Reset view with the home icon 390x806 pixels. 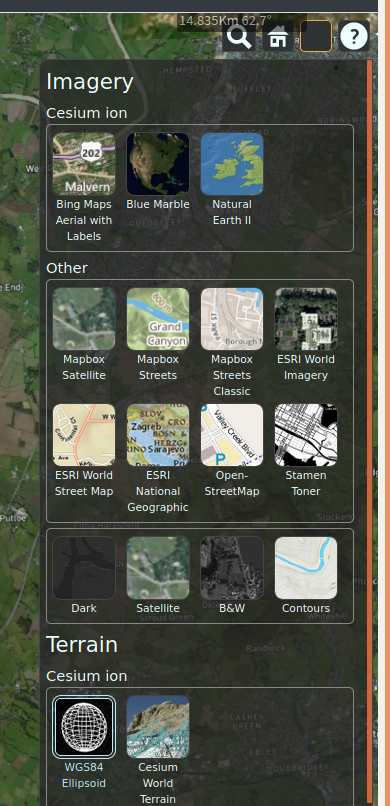click(x=278, y=36)
